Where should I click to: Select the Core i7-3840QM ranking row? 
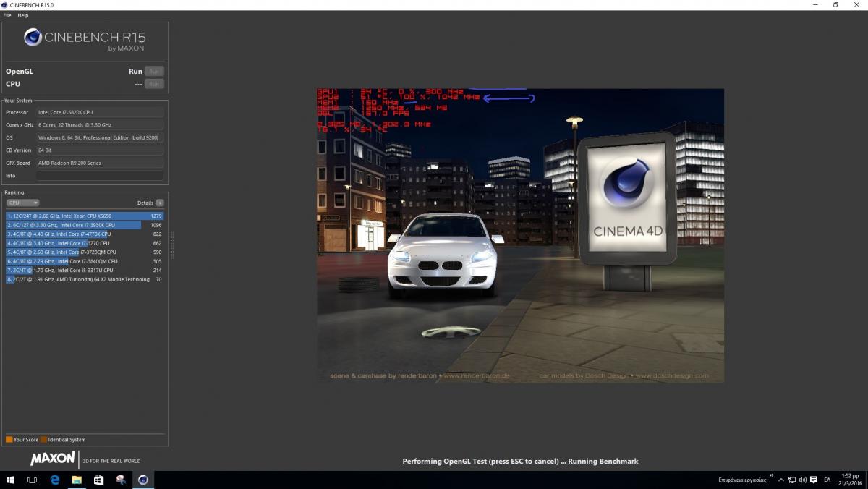85,261
